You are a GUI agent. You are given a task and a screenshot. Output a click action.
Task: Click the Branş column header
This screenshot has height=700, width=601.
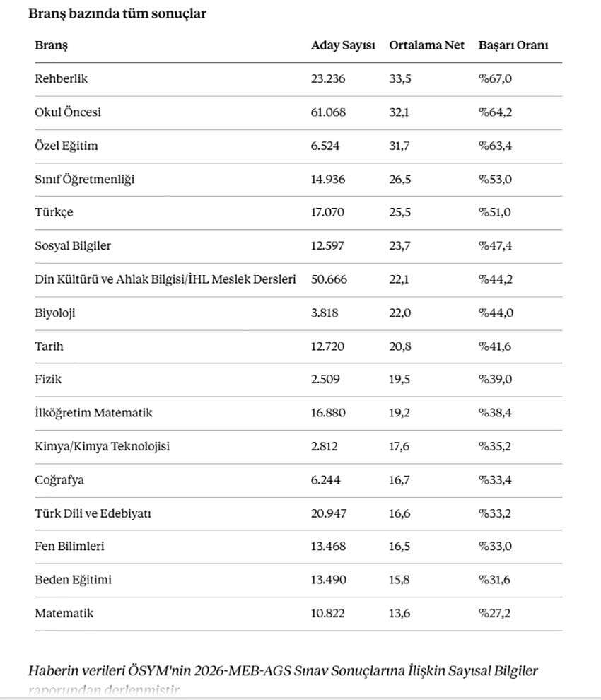(52, 45)
